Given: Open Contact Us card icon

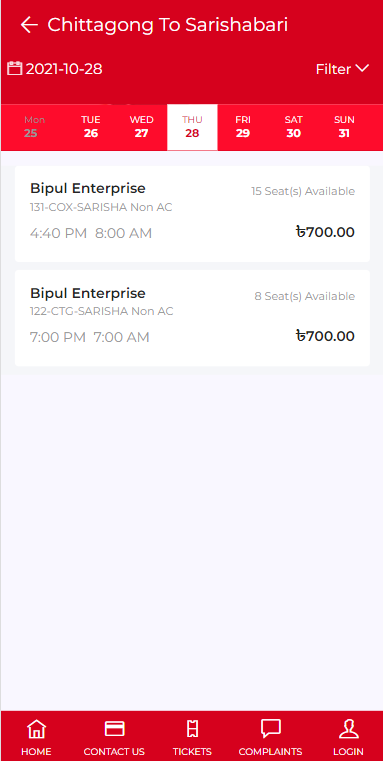Looking at the screenshot, I should 115,729.
